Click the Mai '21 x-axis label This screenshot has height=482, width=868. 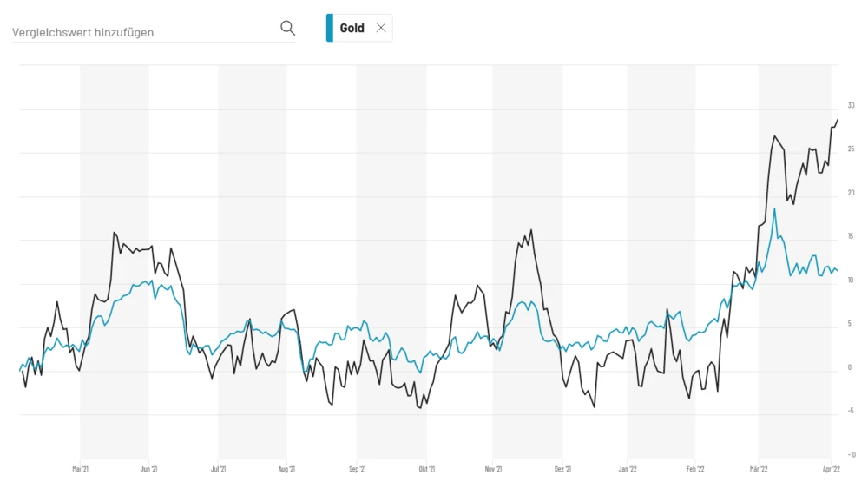tap(81, 468)
